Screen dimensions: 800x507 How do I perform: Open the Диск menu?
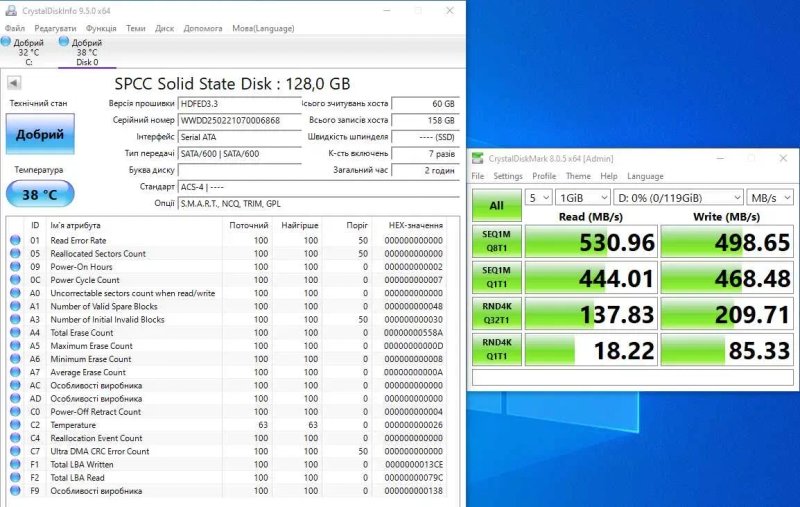[164, 28]
